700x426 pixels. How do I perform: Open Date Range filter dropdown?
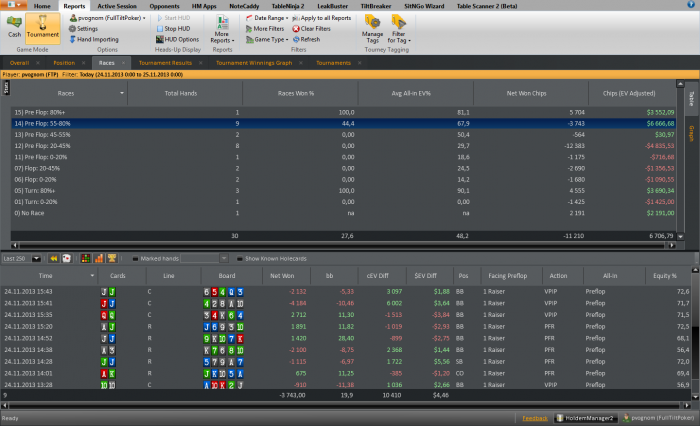[267, 18]
